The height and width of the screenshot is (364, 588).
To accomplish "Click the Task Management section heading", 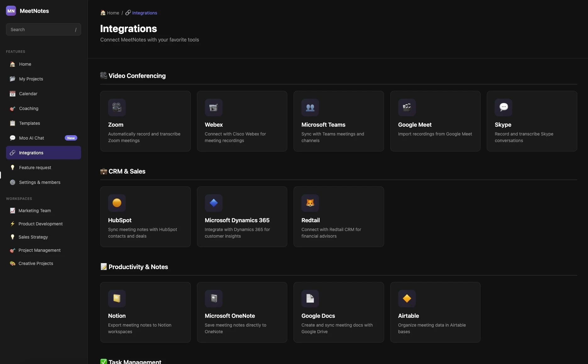I will pos(131,361).
